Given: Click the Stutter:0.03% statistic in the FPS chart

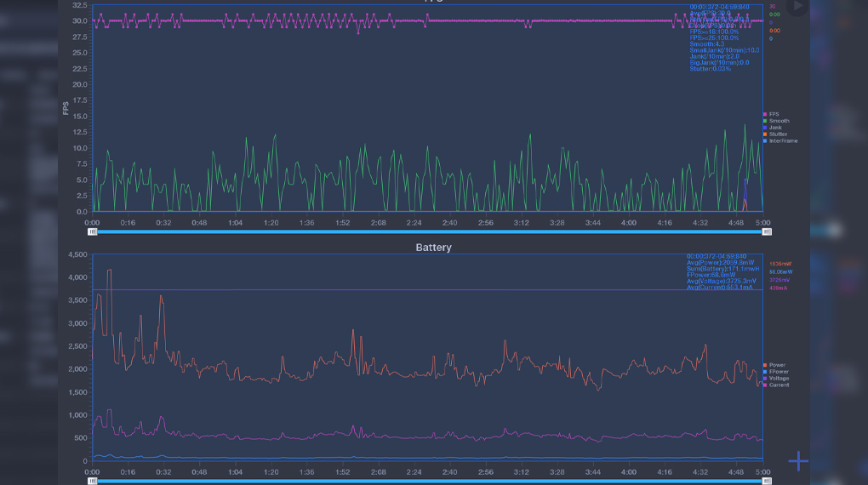Looking at the screenshot, I should coord(711,69).
